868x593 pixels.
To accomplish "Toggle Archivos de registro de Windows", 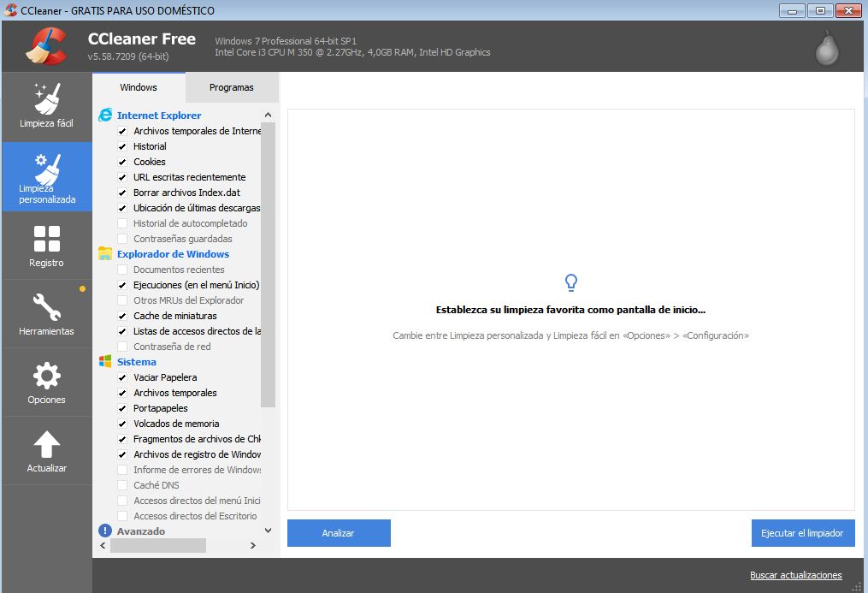I will pyautogui.click(x=122, y=454).
